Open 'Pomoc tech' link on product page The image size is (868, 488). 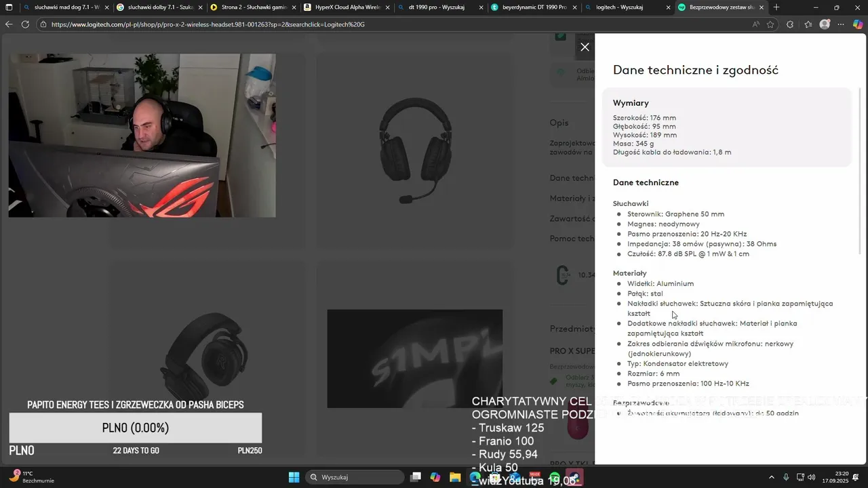tap(572, 238)
